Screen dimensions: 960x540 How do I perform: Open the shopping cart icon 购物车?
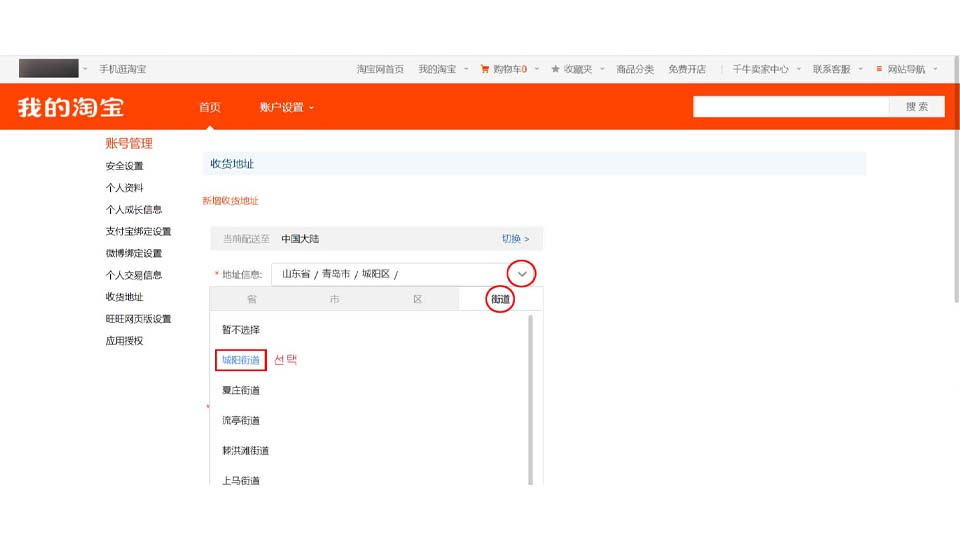click(484, 69)
